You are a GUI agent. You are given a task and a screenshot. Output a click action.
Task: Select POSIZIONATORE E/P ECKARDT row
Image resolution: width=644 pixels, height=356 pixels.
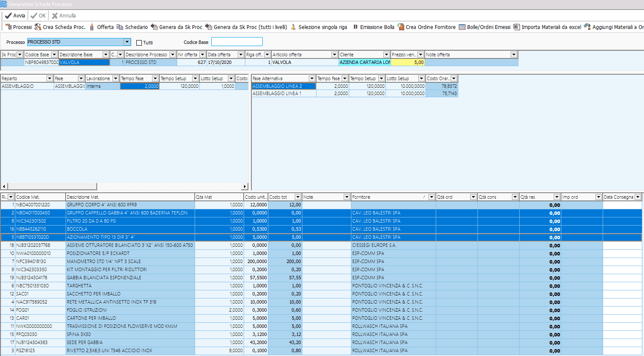tap(322, 253)
